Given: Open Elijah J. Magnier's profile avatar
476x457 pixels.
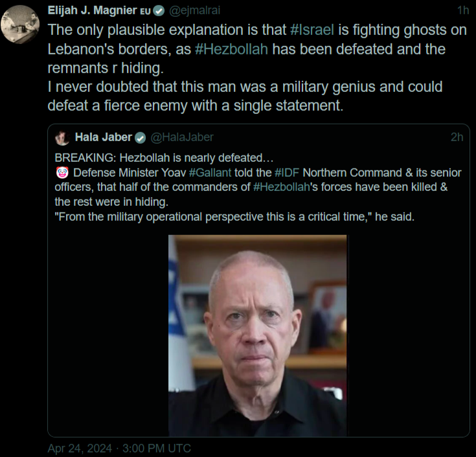Looking at the screenshot, I should 20,25.
